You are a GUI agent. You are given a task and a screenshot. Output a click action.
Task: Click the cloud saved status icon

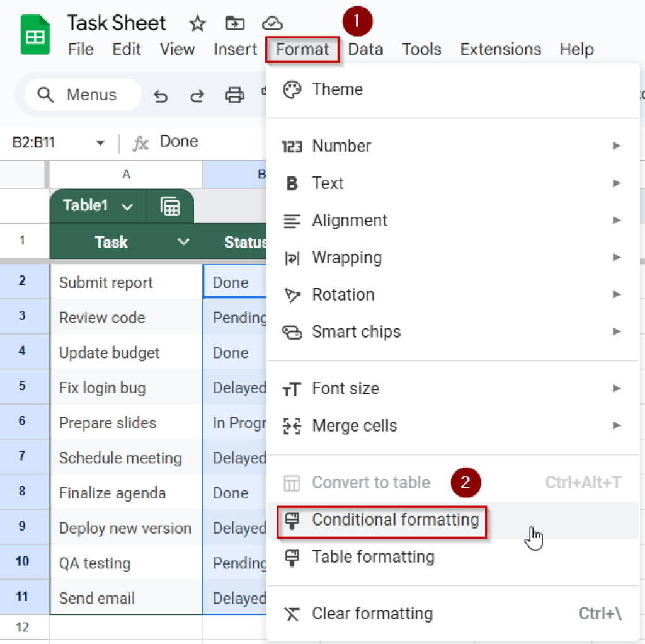pyautogui.click(x=272, y=24)
